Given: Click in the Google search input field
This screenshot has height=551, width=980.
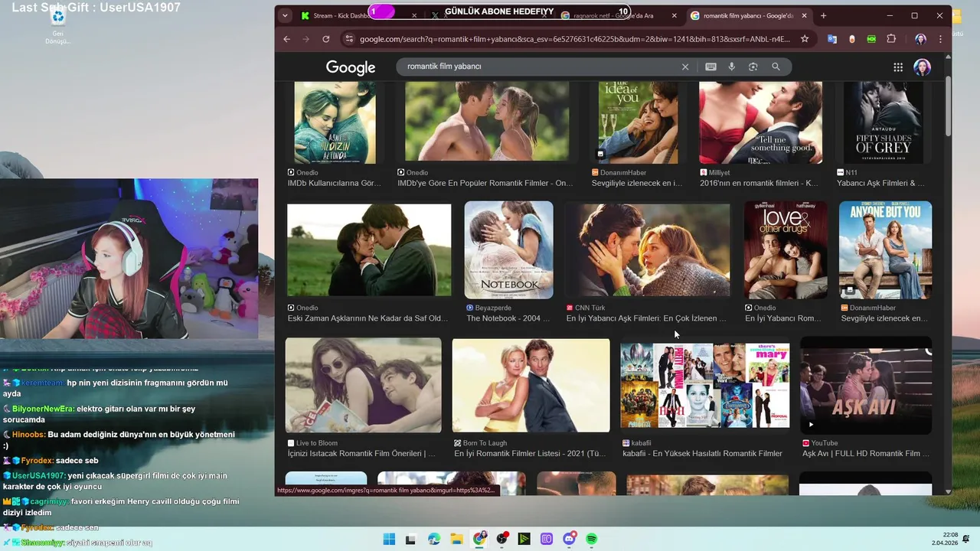Looking at the screenshot, I should [x=540, y=67].
